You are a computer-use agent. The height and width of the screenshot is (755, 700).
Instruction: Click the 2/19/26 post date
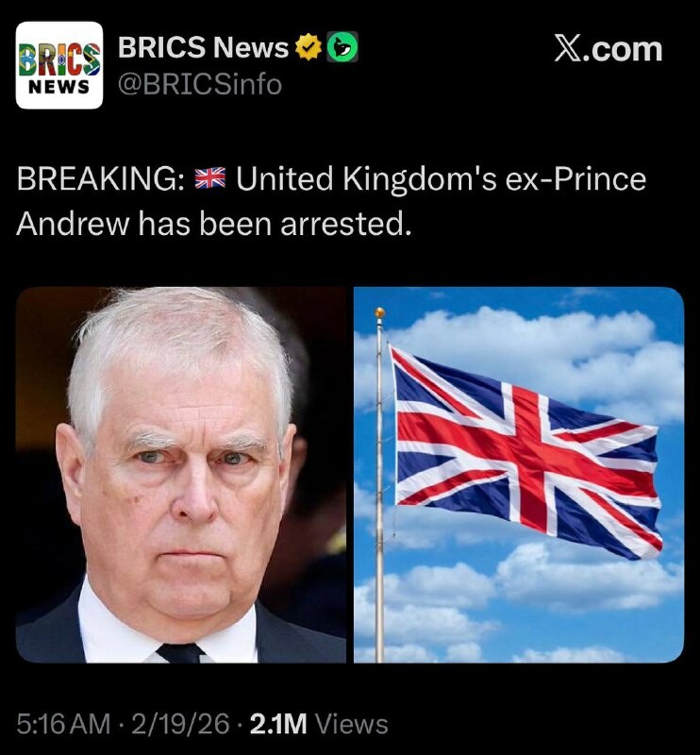(x=180, y=724)
